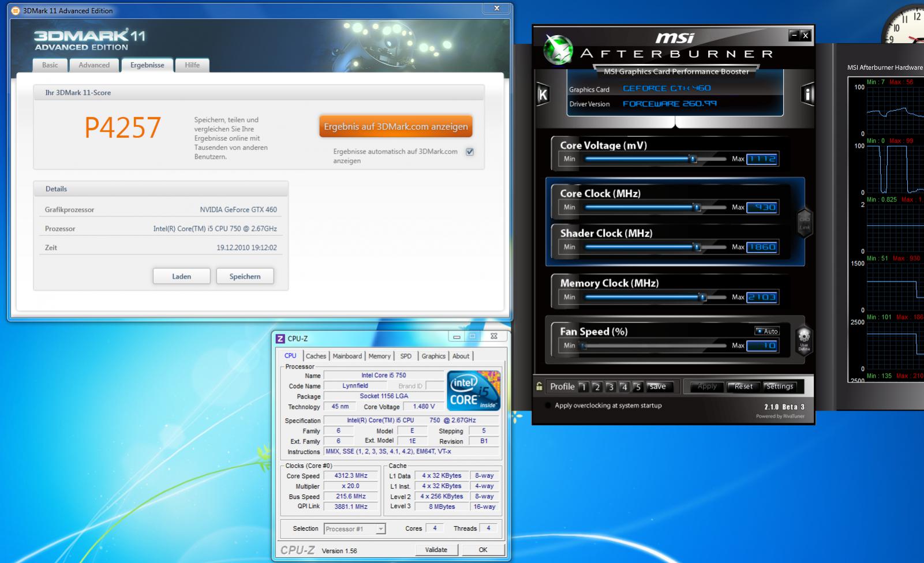Open Afterburner Settings
The width and height of the screenshot is (924, 563).
[x=780, y=386]
